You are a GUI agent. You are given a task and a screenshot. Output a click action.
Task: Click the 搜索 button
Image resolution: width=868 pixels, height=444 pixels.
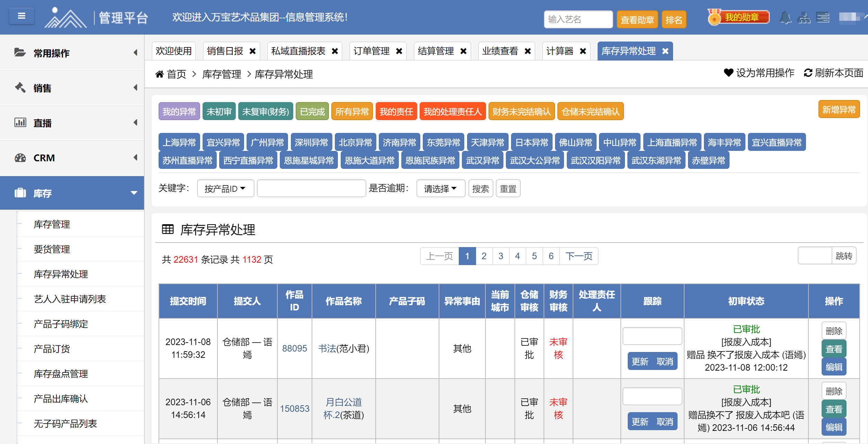click(481, 188)
